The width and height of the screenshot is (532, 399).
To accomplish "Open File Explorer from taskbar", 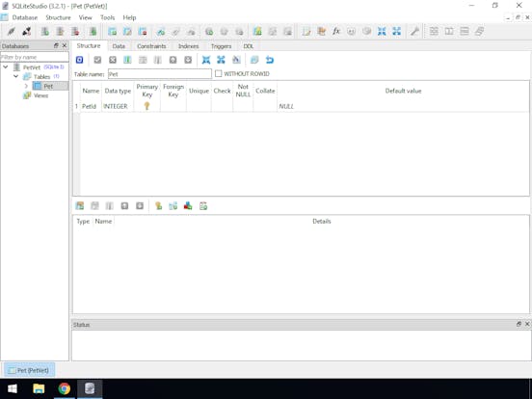I will pos(39,388).
